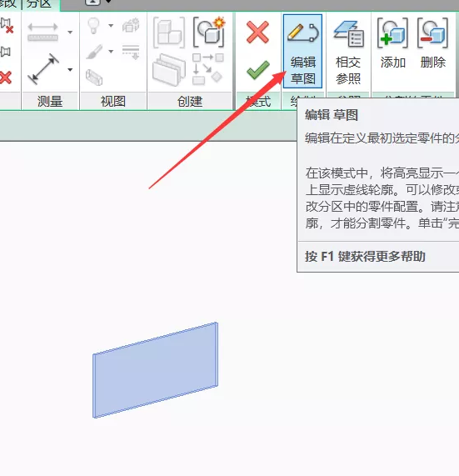Open the paint brush dropdown arrow
This screenshot has height=476, width=459.
click(x=111, y=52)
